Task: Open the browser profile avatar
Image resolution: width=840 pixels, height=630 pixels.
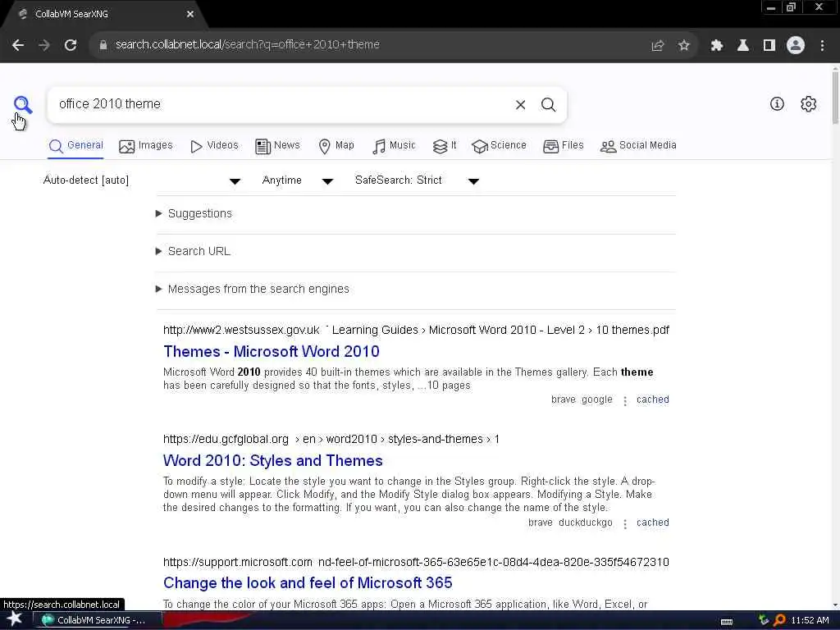Action: pyautogui.click(x=796, y=46)
